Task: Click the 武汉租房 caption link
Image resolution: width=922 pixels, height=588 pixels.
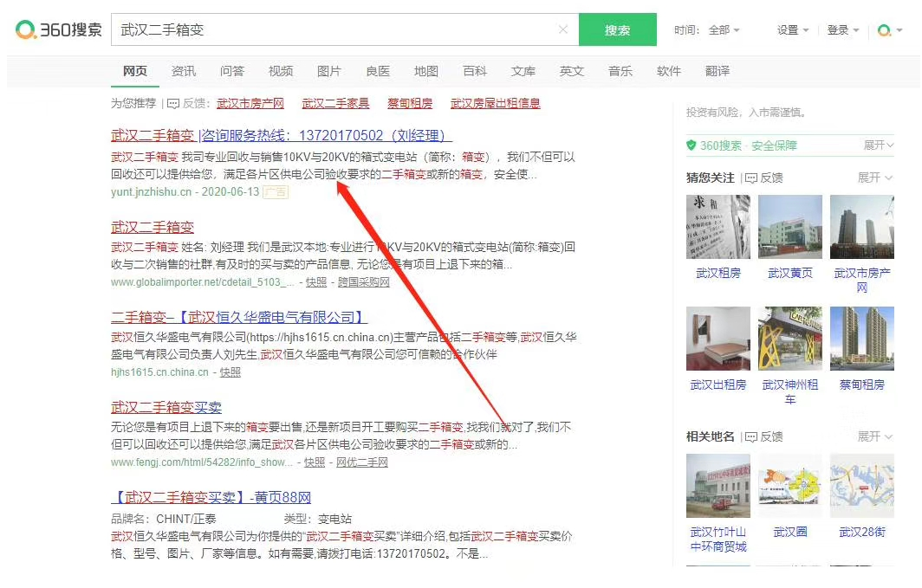Action: point(718,273)
